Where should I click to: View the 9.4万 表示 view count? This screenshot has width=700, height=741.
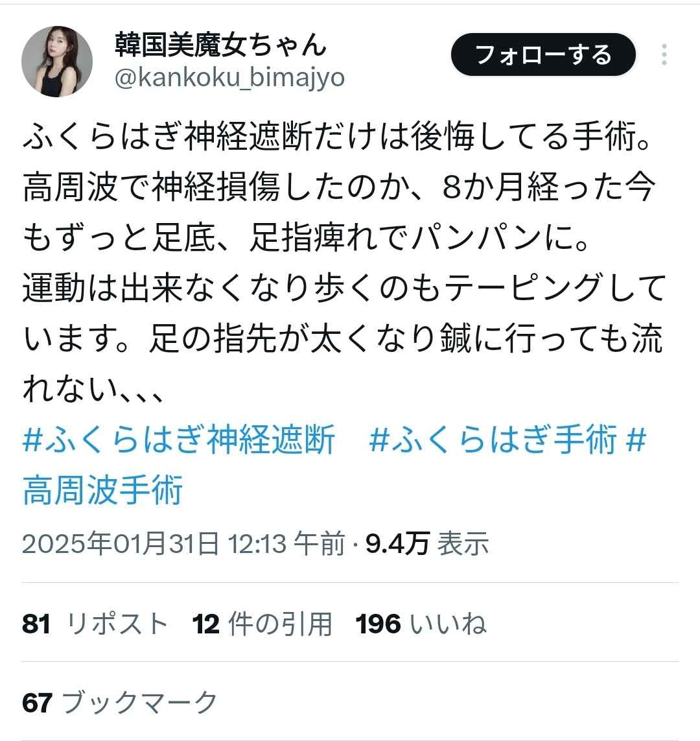tap(427, 543)
